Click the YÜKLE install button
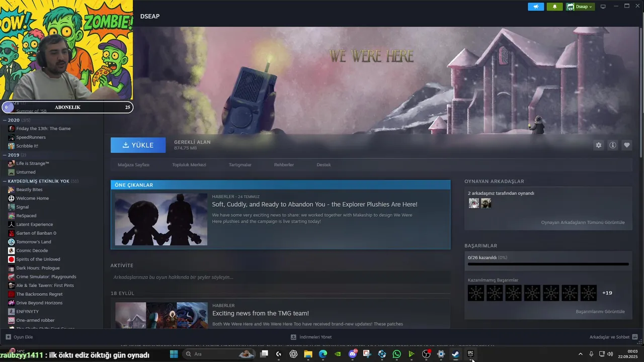 click(138, 145)
